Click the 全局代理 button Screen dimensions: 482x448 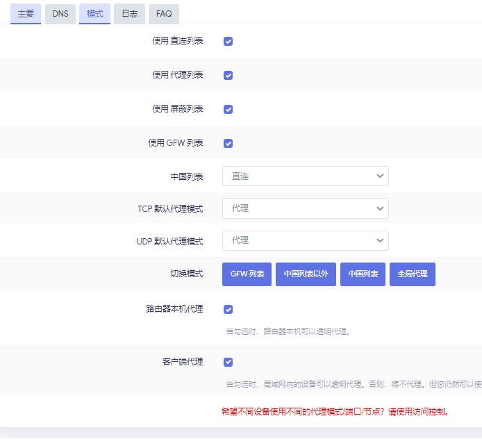pyautogui.click(x=413, y=274)
